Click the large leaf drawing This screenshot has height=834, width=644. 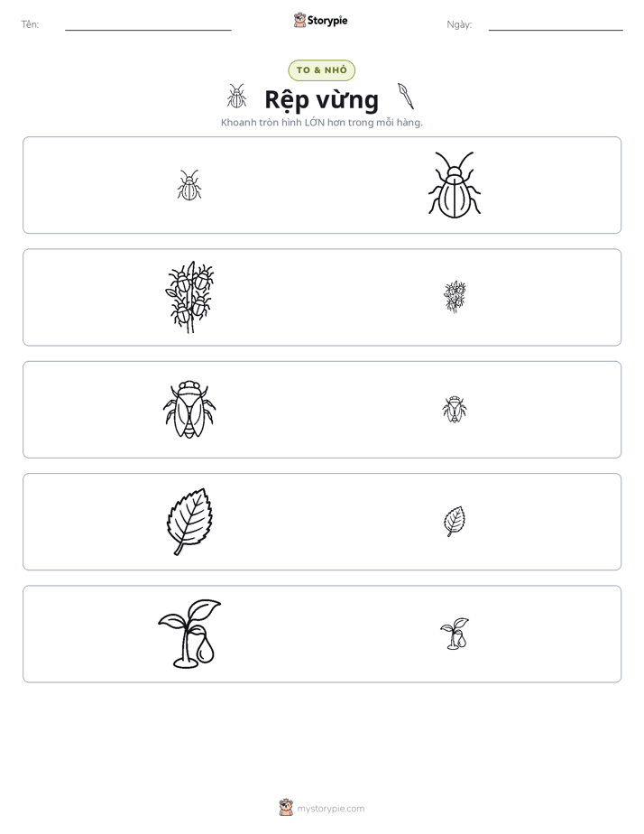point(189,522)
